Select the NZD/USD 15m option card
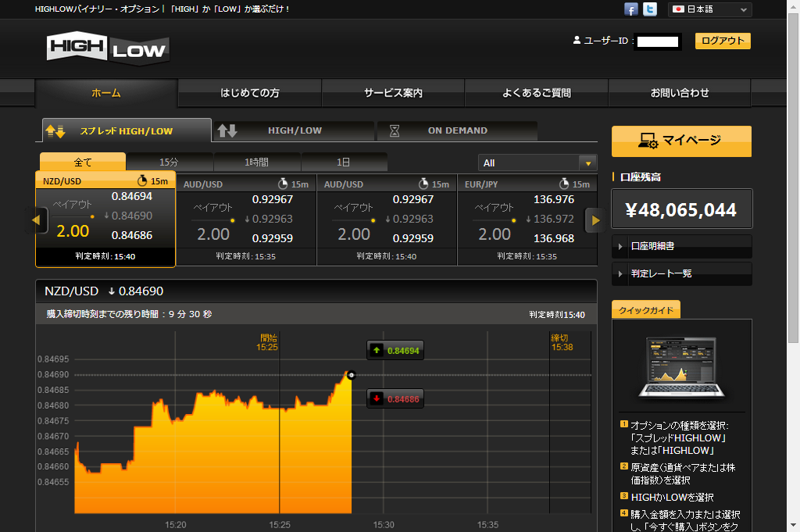The image size is (800, 532). coord(105,219)
